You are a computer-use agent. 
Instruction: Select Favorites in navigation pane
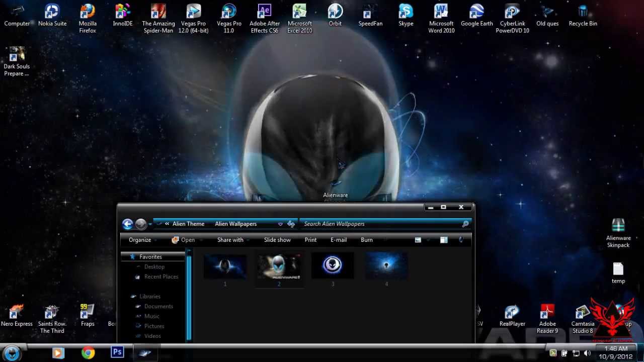point(152,256)
